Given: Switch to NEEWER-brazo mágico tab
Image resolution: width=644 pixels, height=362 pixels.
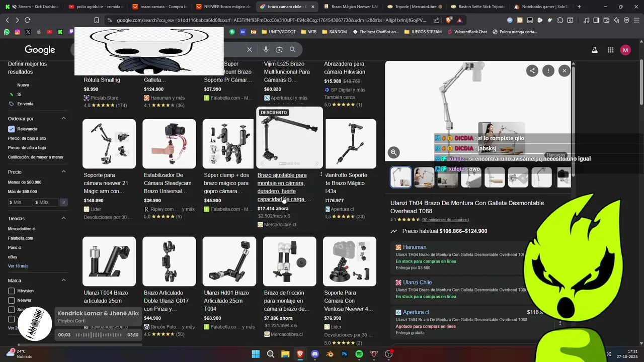Looking at the screenshot, I should click(x=223, y=7).
